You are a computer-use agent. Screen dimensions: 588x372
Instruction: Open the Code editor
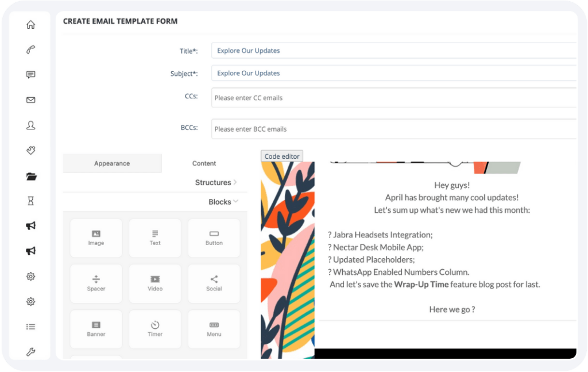coord(282,156)
